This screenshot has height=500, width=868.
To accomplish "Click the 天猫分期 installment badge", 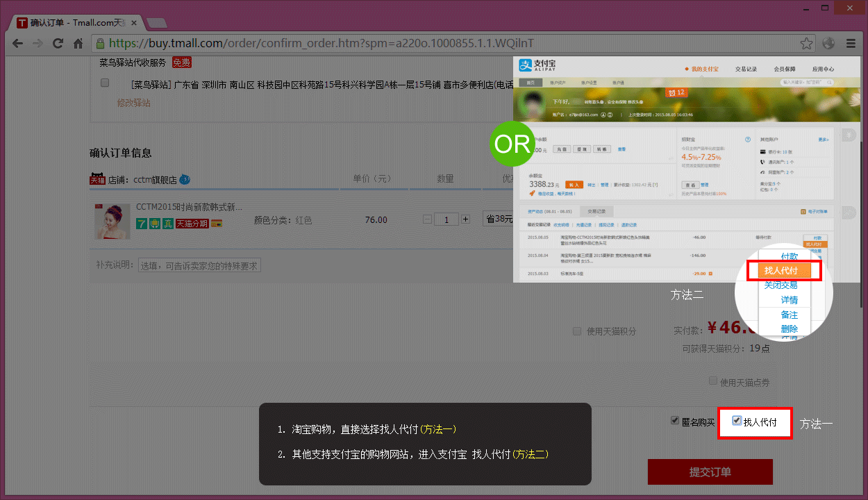I will [x=192, y=224].
